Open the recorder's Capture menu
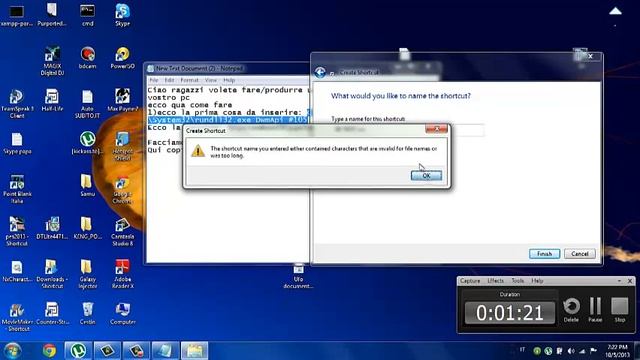The width and height of the screenshot is (640, 360). [x=470, y=281]
